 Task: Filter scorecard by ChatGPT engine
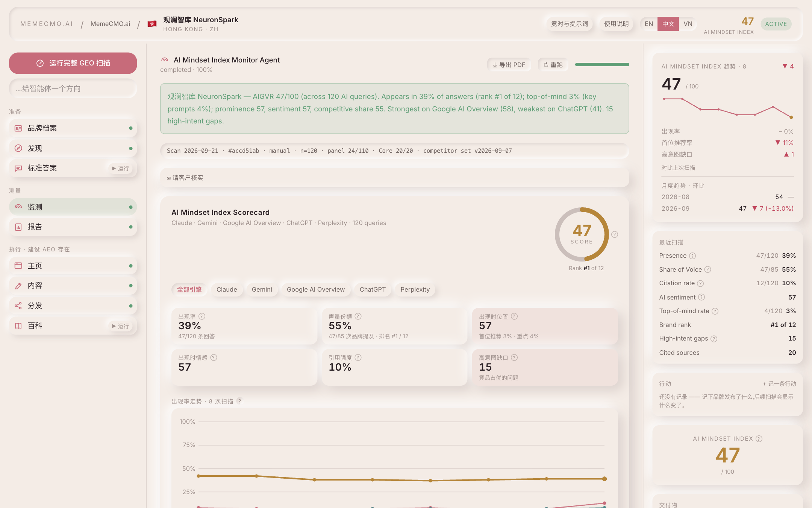point(373,289)
